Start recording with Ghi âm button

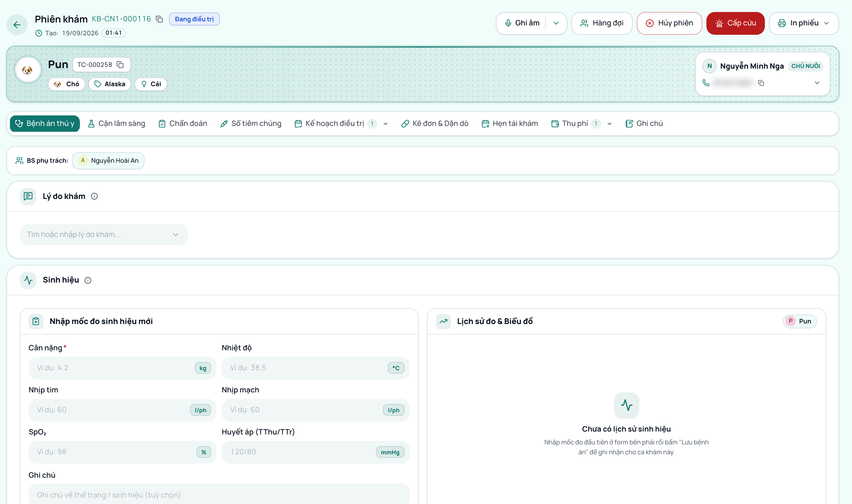(x=522, y=23)
